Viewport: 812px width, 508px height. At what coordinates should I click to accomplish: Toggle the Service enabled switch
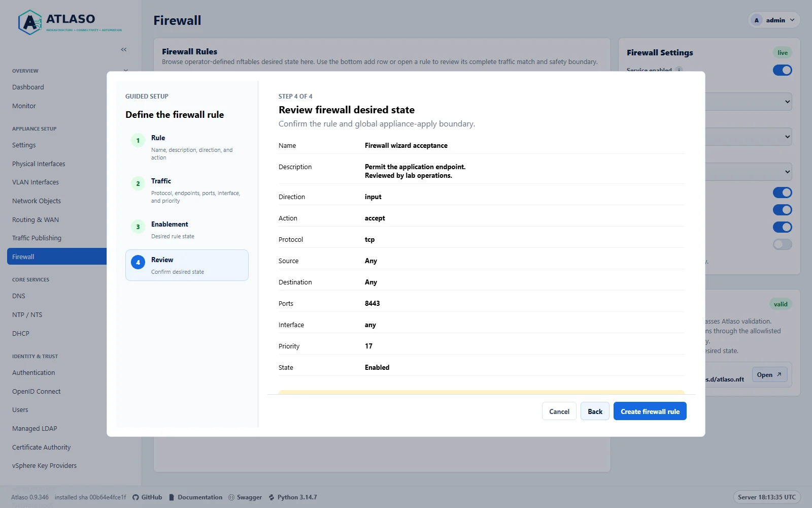tap(782, 70)
